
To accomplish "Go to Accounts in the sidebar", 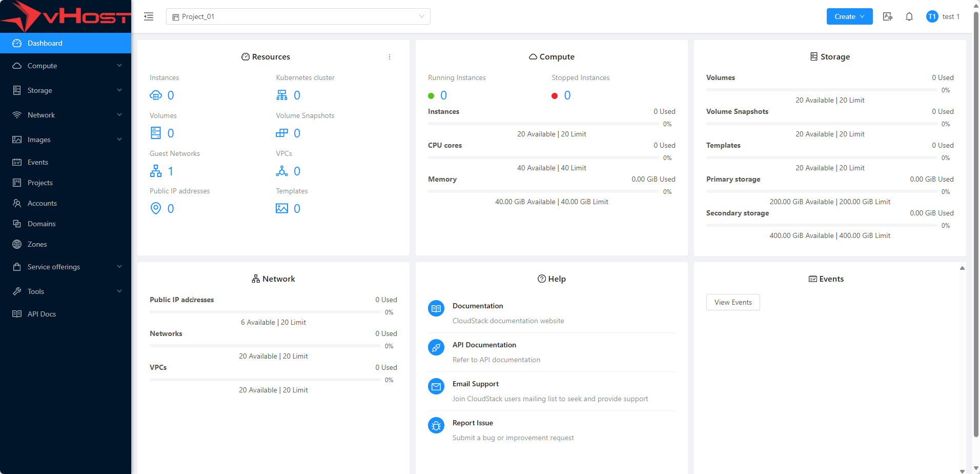I will (x=42, y=203).
